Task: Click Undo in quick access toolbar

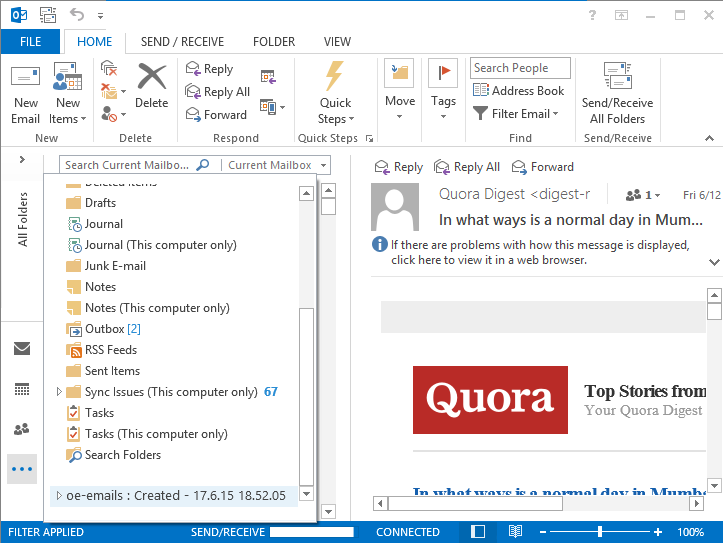Action: tap(77, 15)
